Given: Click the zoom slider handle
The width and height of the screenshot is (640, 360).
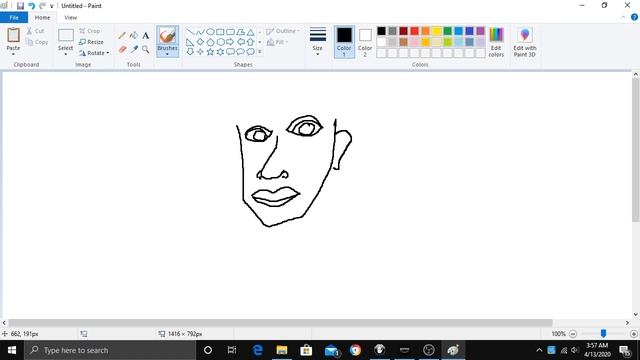Looking at the screenshot, I should pos(603,334).
